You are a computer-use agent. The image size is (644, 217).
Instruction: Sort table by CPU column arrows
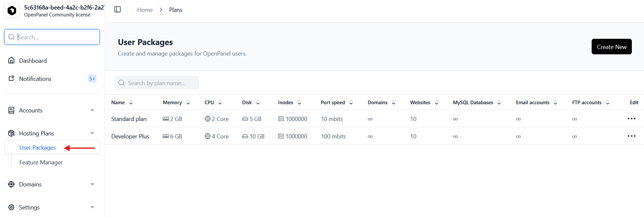tap(220, 103)
